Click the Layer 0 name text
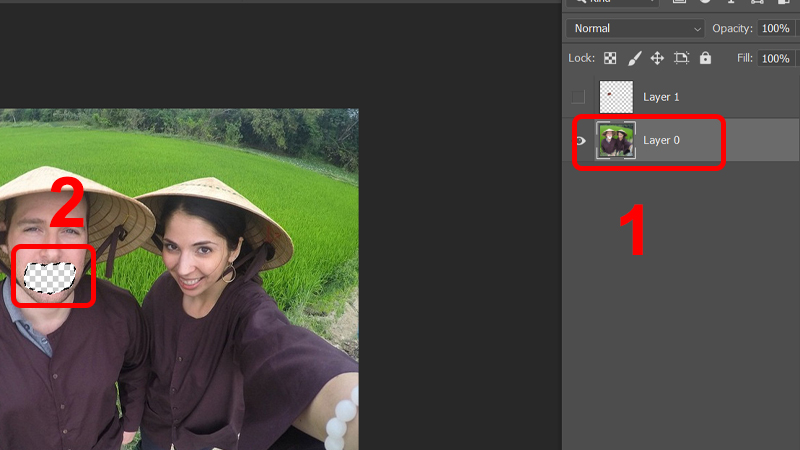Image resolution: width=800 pixels, height=450 pixels. coord(661,140)
